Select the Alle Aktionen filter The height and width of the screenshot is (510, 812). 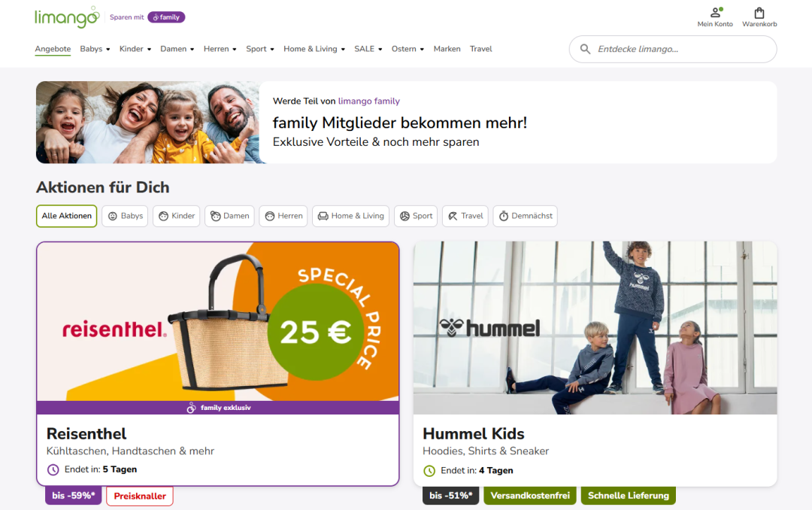(67, 216)
